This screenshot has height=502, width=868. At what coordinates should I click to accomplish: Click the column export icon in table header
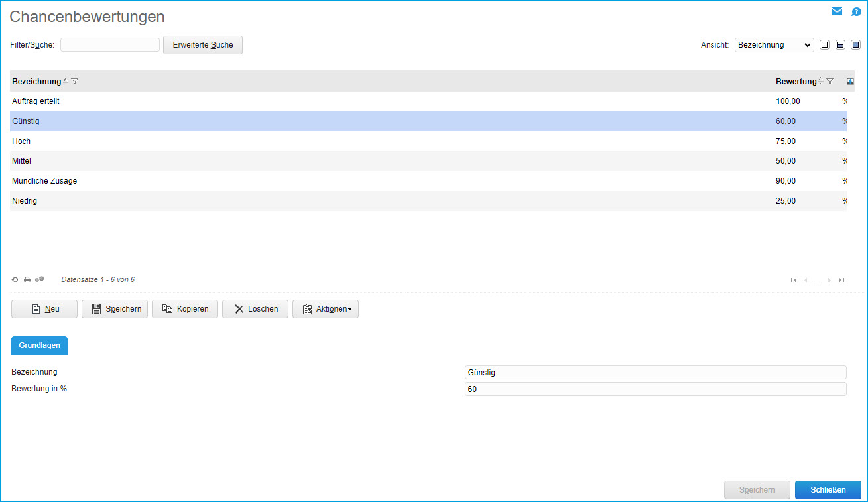tap(851, 81)
